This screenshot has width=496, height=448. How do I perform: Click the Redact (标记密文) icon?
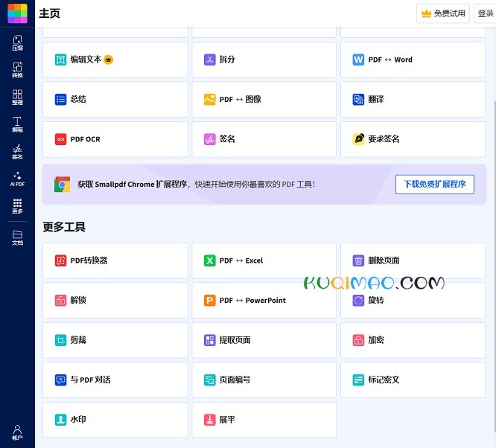[x=358, y=380]
